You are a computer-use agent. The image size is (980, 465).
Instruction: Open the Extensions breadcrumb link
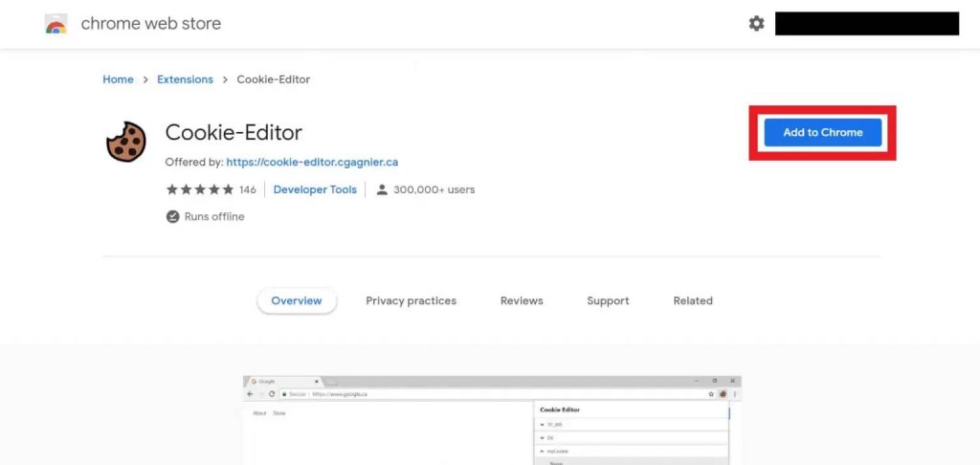click(185, 79)
